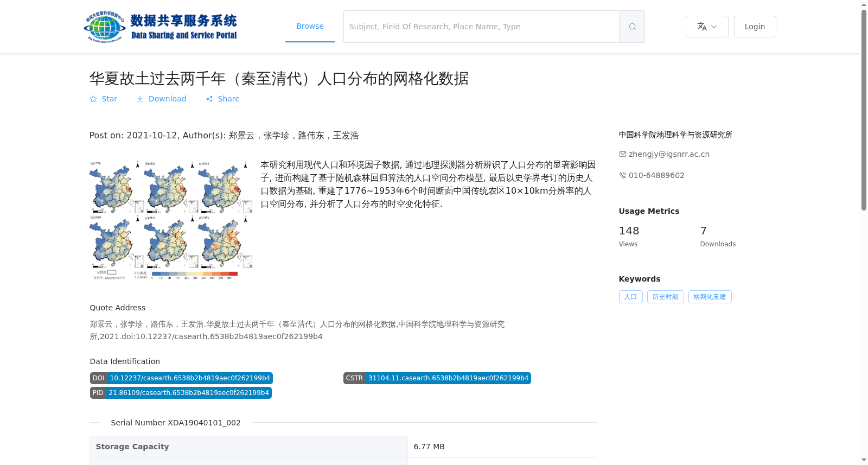Select the 人口 keyword tag
This screenshot has height=465, width=868.
point(630,297)
